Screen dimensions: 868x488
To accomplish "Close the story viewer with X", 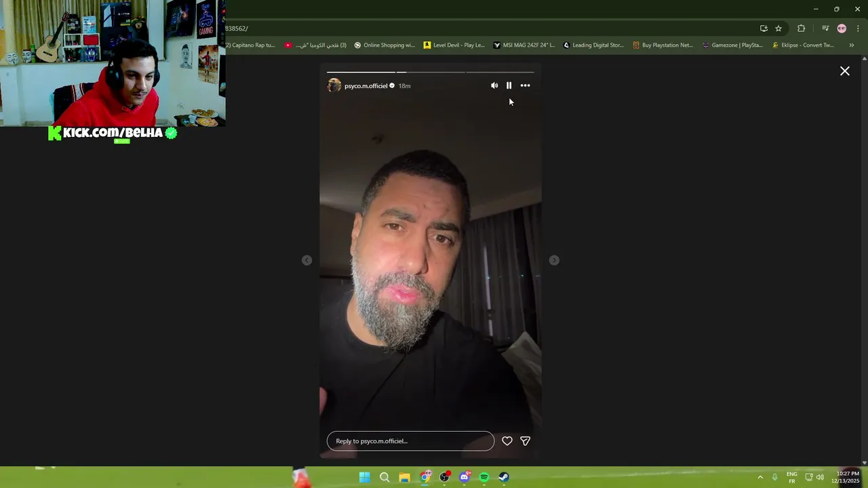I will 845,70.
